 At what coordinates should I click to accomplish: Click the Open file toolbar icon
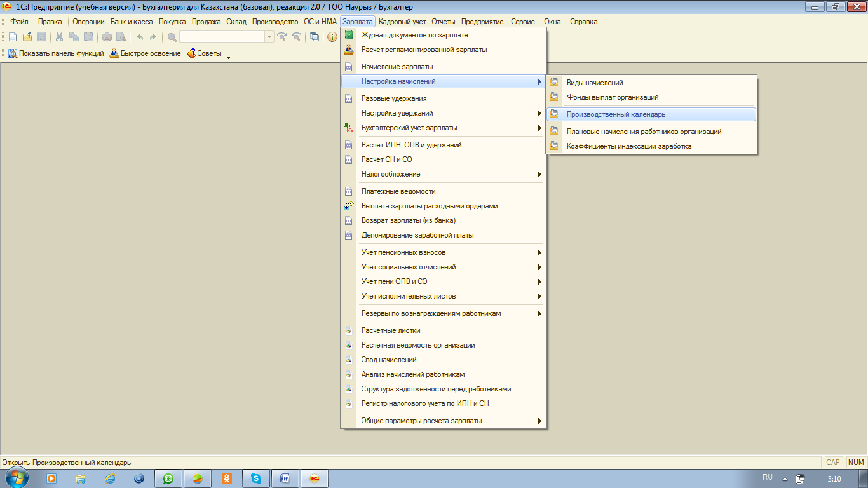pos(27,37)
